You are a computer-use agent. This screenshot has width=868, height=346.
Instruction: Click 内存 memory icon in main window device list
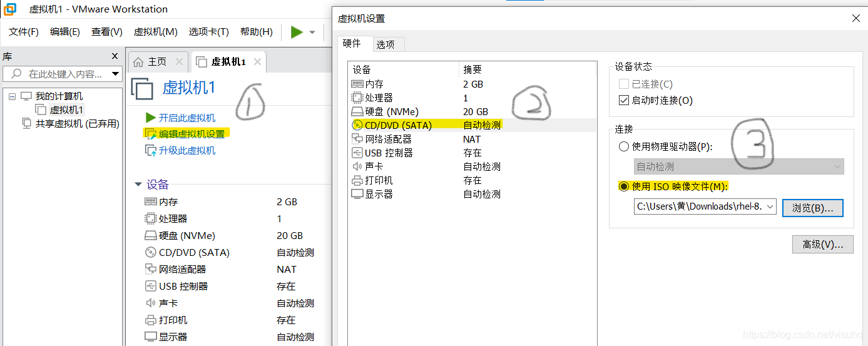tap(150, 202)
